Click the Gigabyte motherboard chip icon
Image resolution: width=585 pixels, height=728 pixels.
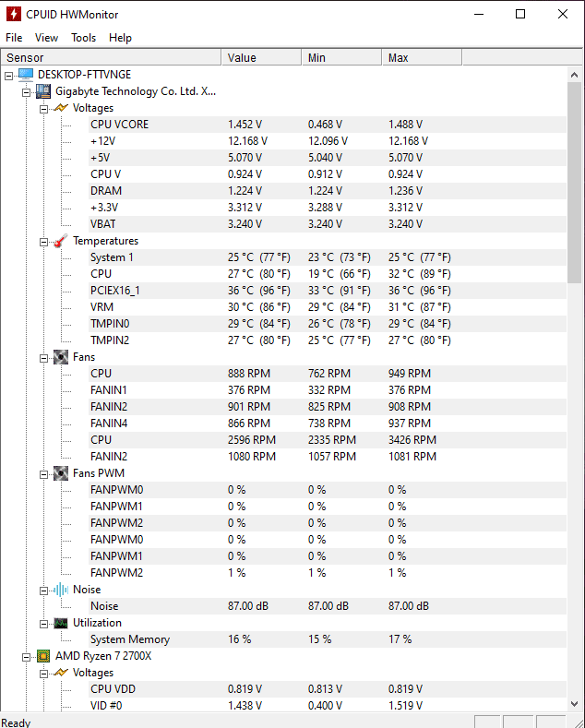tap(43, 91)
